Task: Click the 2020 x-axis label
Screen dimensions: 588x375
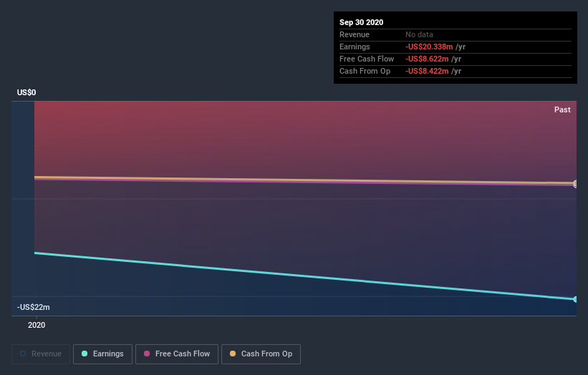Action: pos(37,325)
